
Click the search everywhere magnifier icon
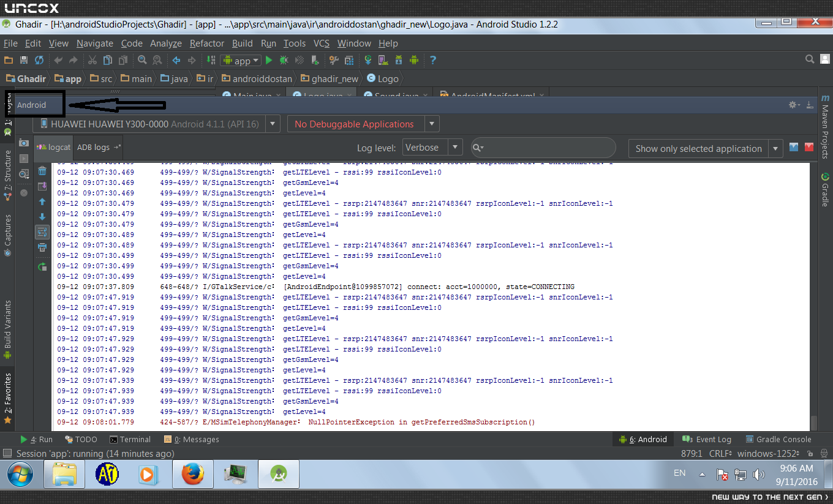tap(809, 59)
